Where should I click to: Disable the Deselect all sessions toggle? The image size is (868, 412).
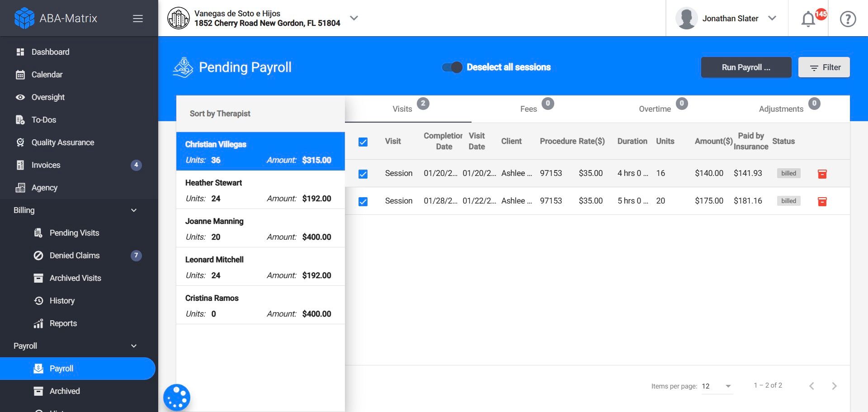tap(452, 66)
